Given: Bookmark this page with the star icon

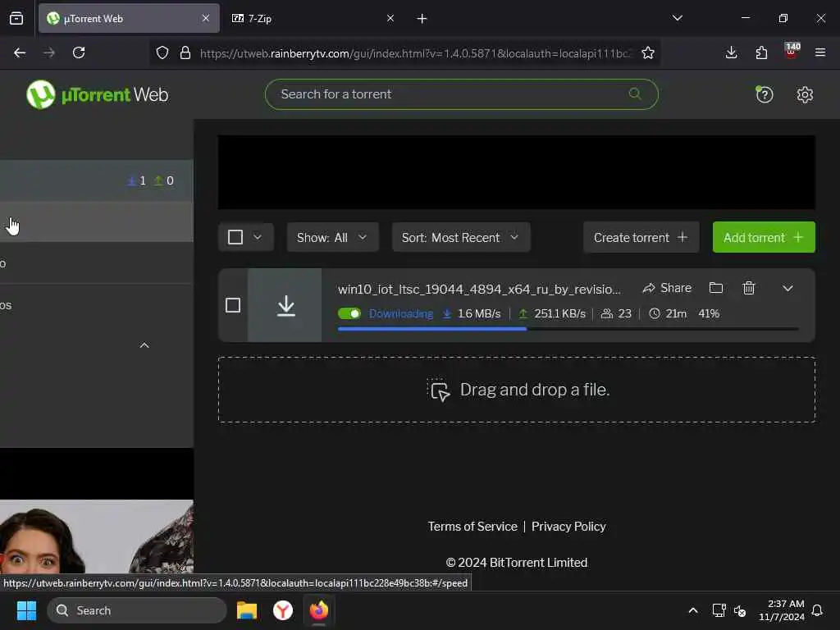Looking at the screenshot, I should pos(648,52).
